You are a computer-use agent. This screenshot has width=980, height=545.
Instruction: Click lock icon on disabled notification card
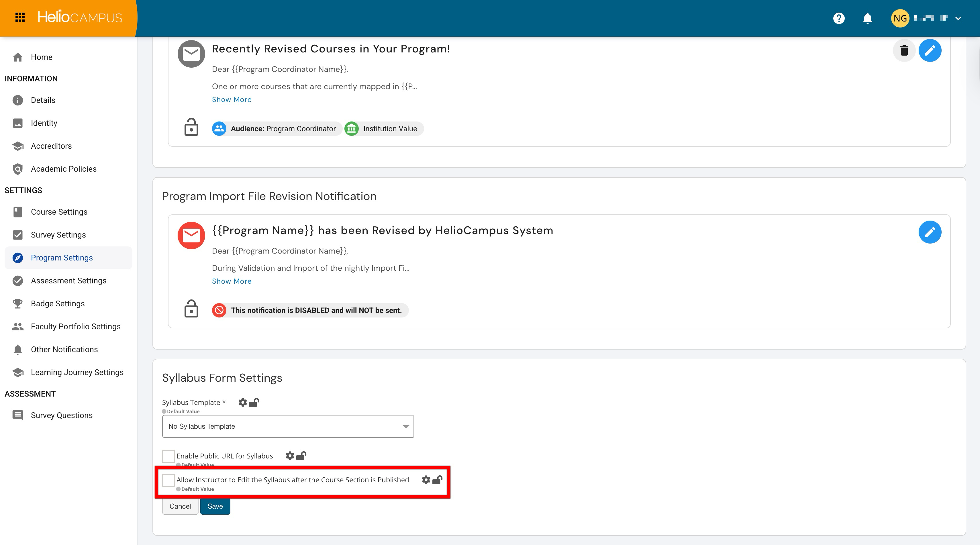pyautogui.click(x=191, y=309)
